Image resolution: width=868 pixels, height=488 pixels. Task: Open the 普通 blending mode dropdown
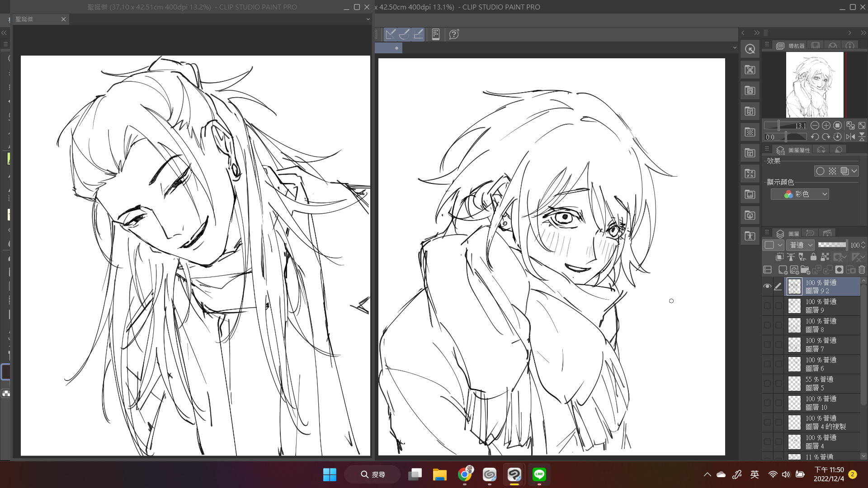[x=801, y=245]
